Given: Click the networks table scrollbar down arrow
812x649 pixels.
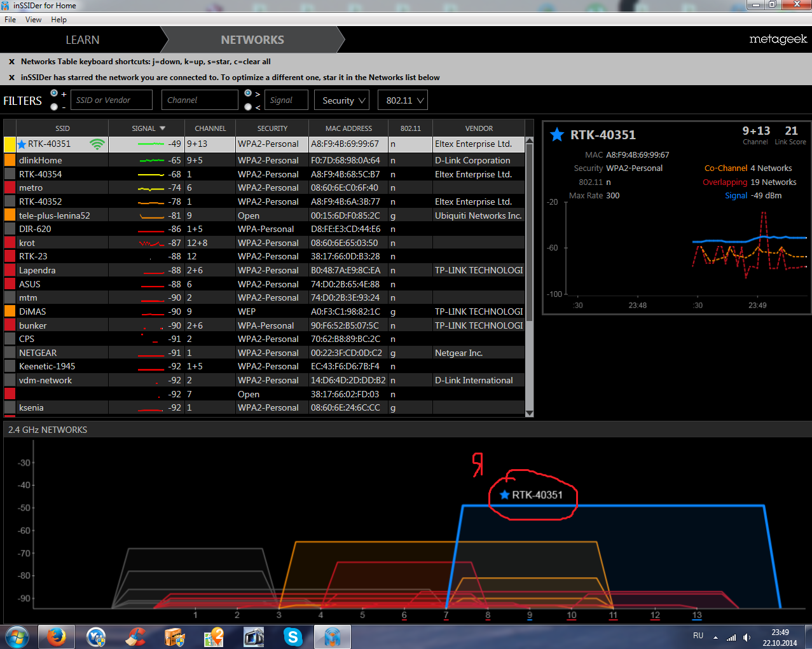Looking at the screenshot, I should tap(530, 413).
